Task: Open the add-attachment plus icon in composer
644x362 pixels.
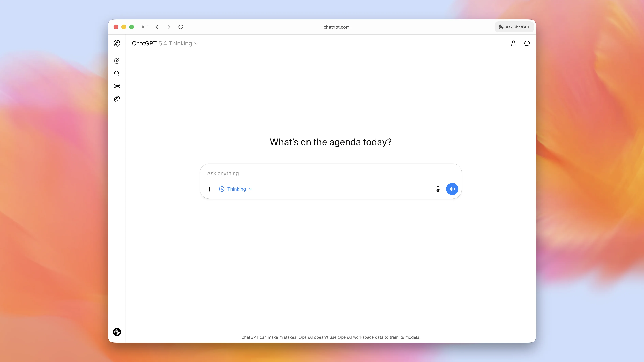Action: pos(209,189)
